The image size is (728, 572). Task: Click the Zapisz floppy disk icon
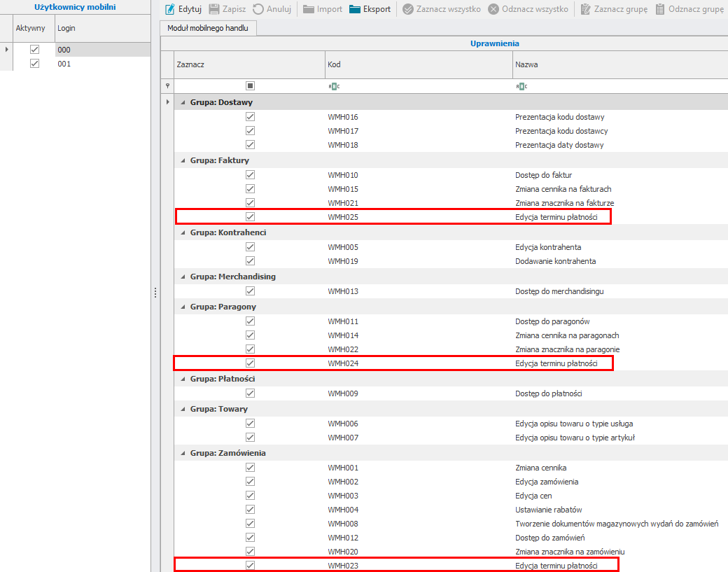pos(215,9)
